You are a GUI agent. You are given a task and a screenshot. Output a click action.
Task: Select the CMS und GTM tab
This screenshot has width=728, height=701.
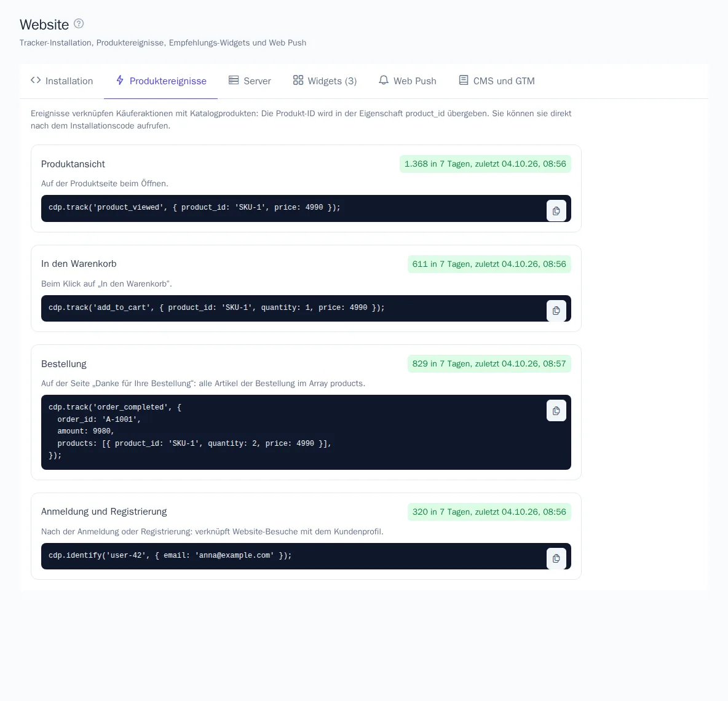coord(497,81)
